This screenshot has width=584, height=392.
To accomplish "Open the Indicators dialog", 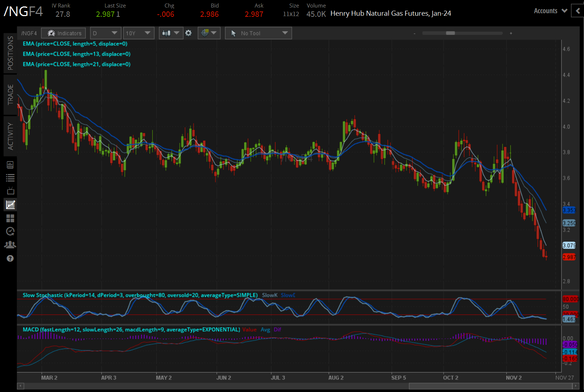I will coord(63,33).
